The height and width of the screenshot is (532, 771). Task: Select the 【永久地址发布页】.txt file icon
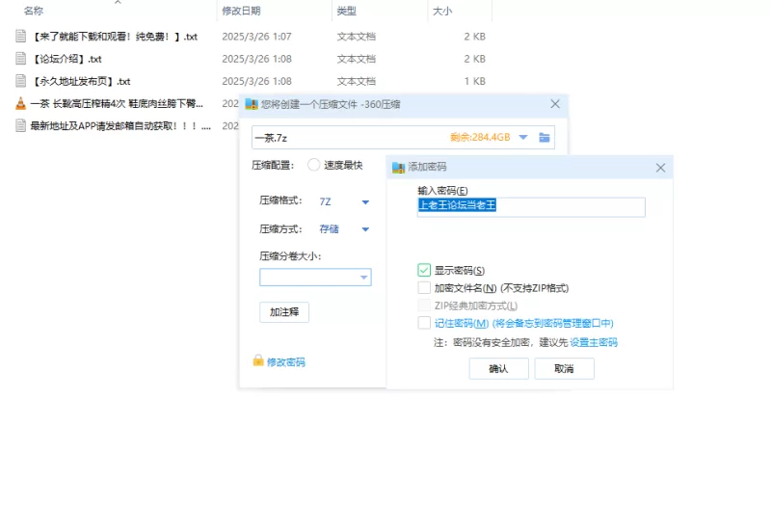click(21, 82)
